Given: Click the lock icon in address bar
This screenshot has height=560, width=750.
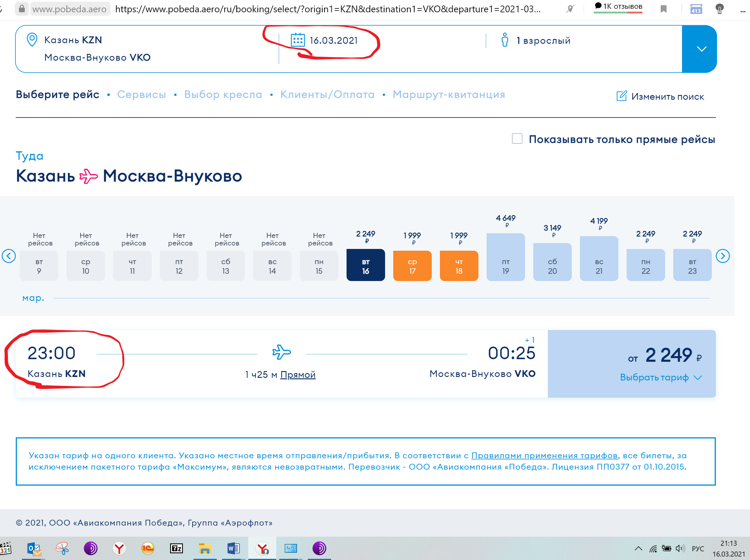Looking at the screenshot, I should (22, 8).
